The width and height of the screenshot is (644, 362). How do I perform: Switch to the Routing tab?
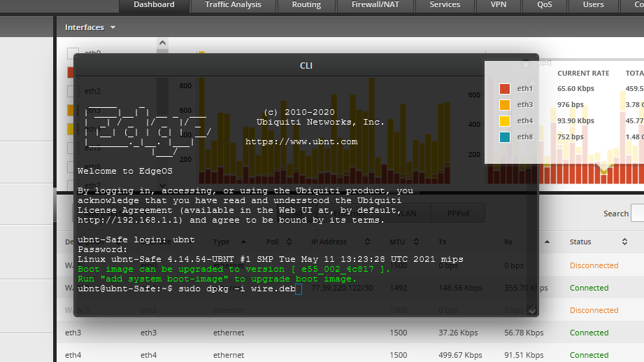[306, 5]
